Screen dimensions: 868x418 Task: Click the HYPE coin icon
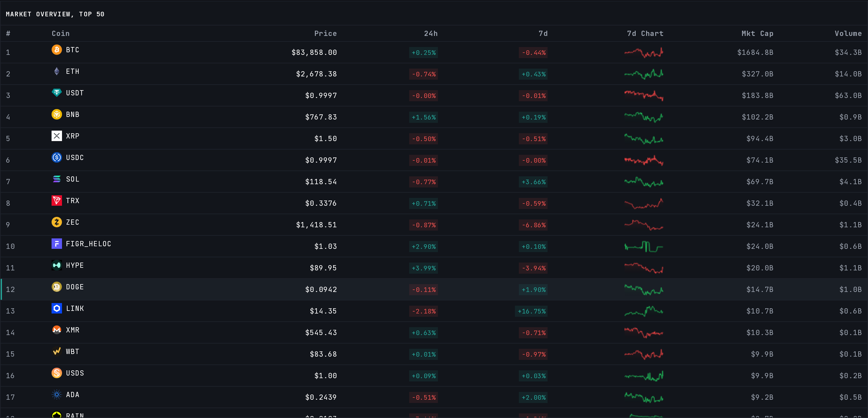[56, 265]
